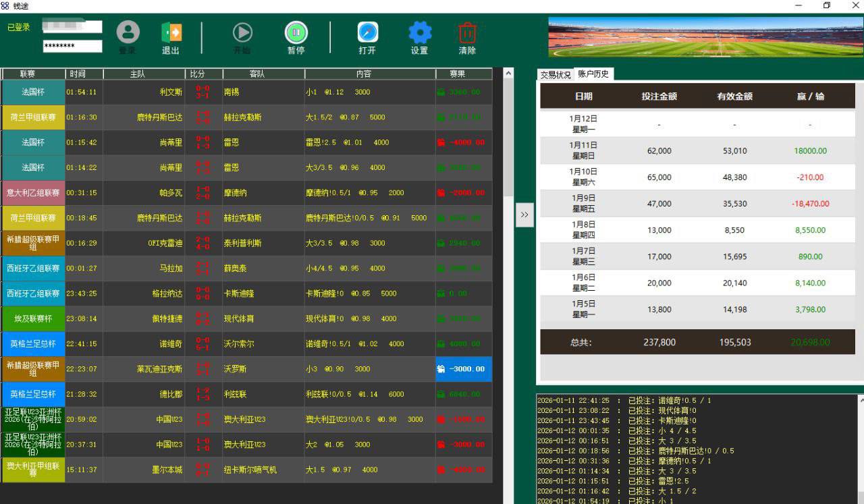Click the 开始 (start) play icon
Viewport: 864px width, 504px height.
point(243,31)
